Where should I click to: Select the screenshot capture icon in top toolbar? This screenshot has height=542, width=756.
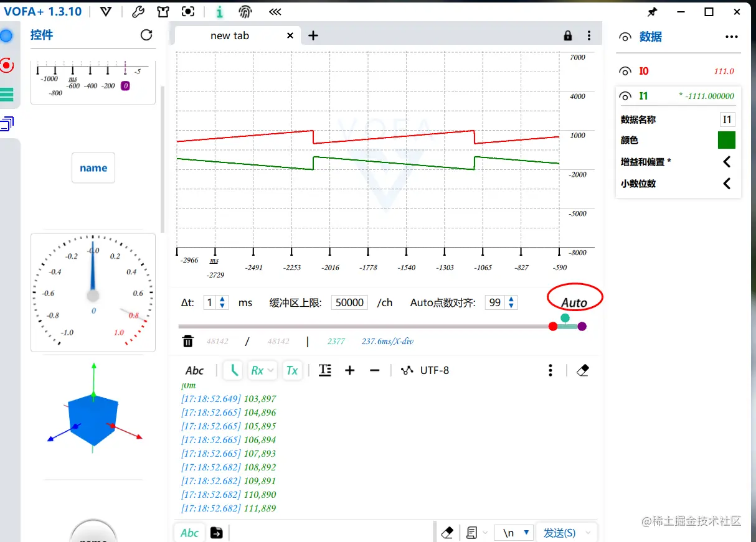(188, 11)
